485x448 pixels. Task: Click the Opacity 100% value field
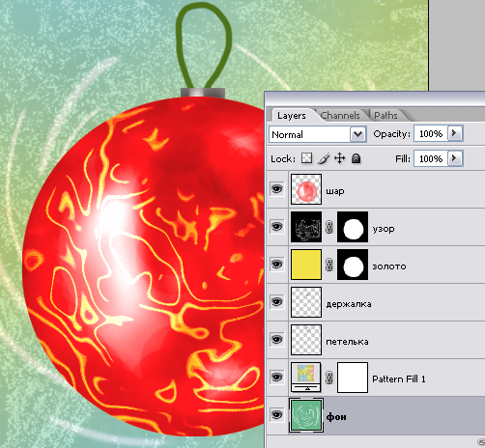point(431,133)
